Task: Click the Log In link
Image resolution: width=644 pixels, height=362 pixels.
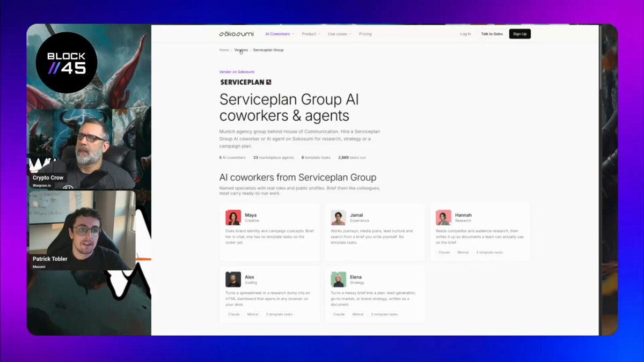Action: (465, 34)
